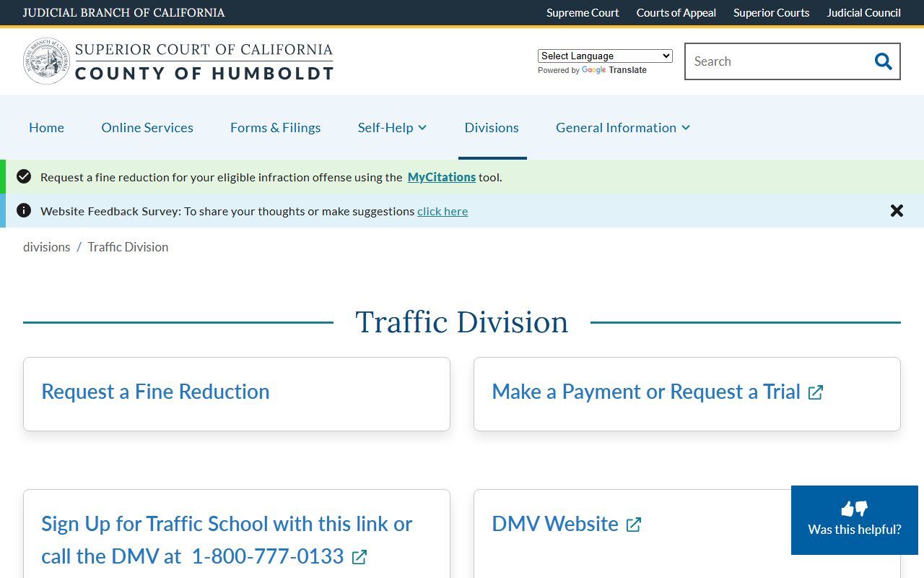
Task: Open Request a Fine Reduction card
Action: [155, 392]
